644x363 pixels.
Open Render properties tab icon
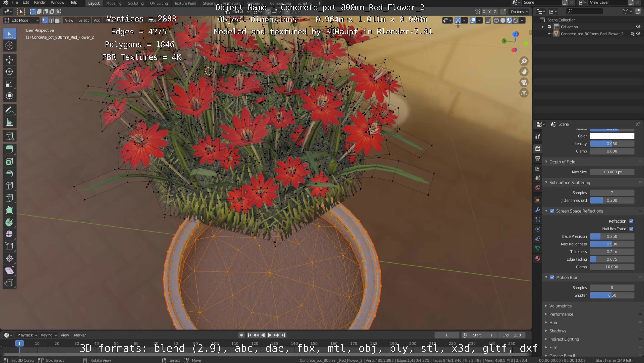pos(538,149)
